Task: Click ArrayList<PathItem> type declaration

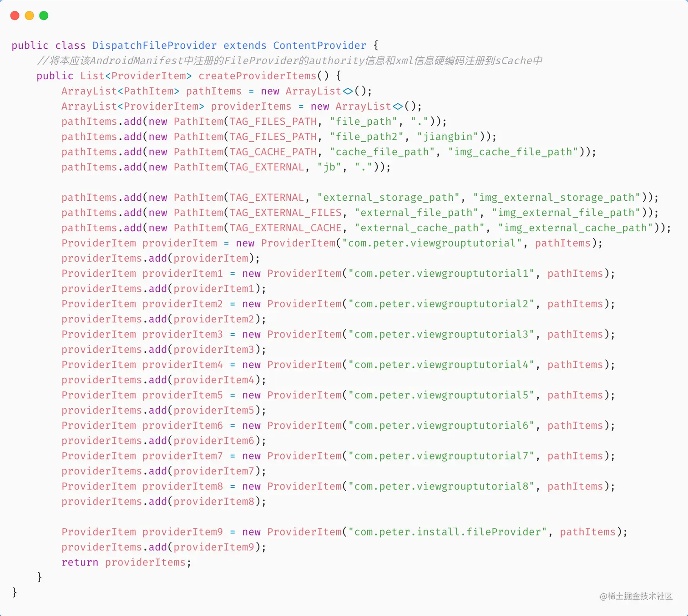Action: click(120, 91)
